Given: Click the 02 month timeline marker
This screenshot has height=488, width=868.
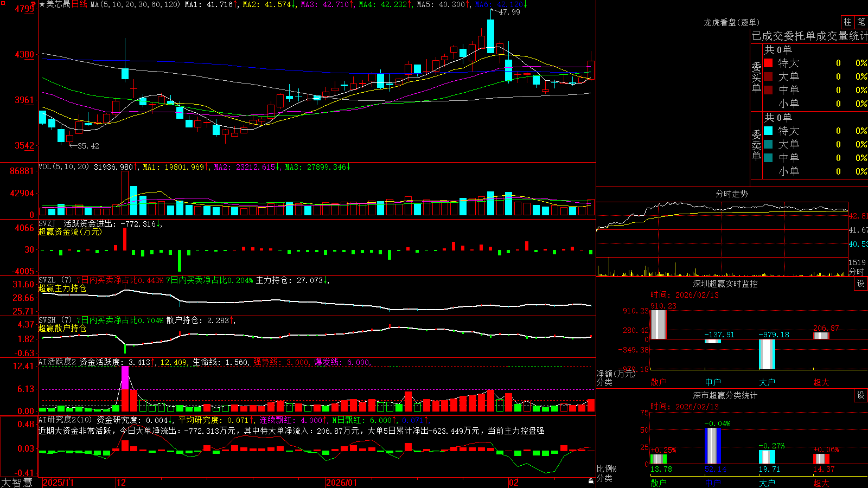Looking at the screenshot, I should click(x=514, y=483).
